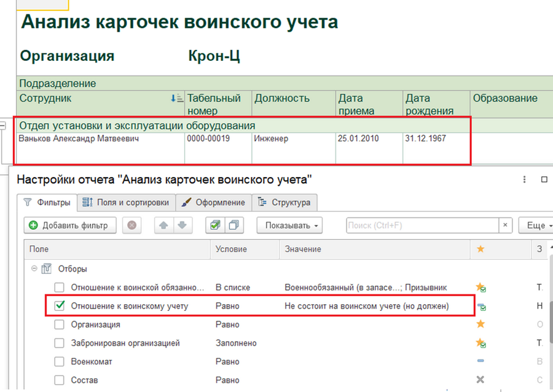Click the Добавить фильтр button

69,225
